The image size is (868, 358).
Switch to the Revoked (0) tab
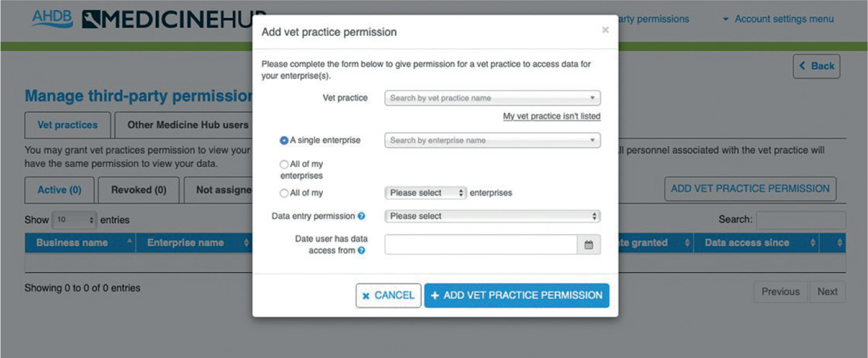[138, 190]
